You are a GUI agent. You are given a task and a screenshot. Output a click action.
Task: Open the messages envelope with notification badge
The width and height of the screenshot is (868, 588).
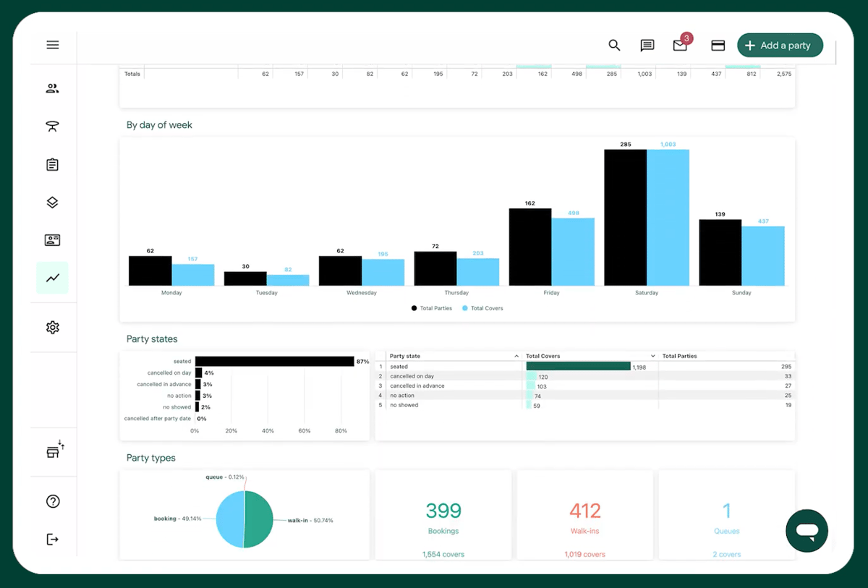(678, 45)
